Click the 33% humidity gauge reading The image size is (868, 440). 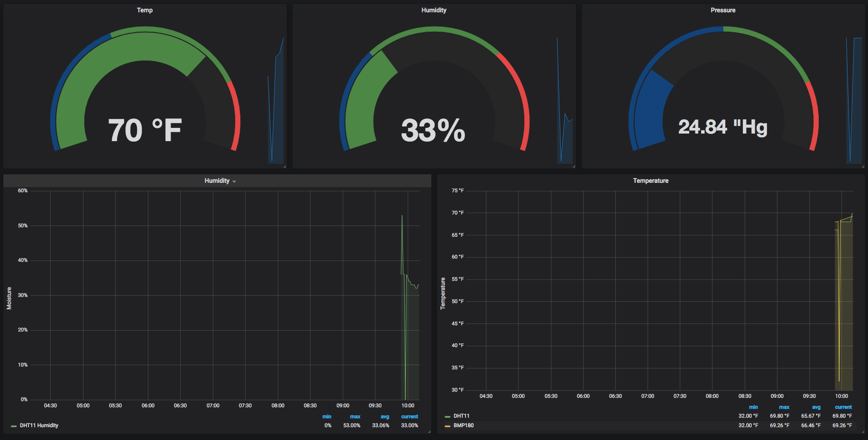pyautogui.click(x=433, y=130)
